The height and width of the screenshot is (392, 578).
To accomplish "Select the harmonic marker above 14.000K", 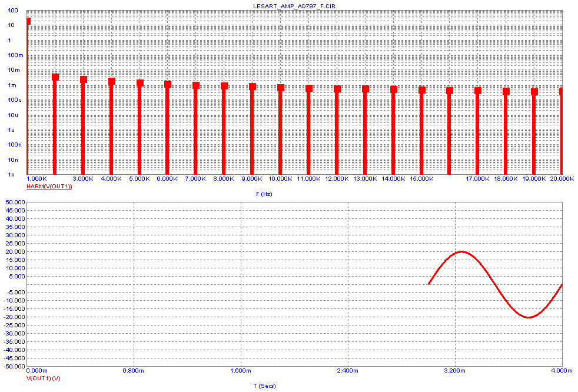I will (x=393, y=89).
